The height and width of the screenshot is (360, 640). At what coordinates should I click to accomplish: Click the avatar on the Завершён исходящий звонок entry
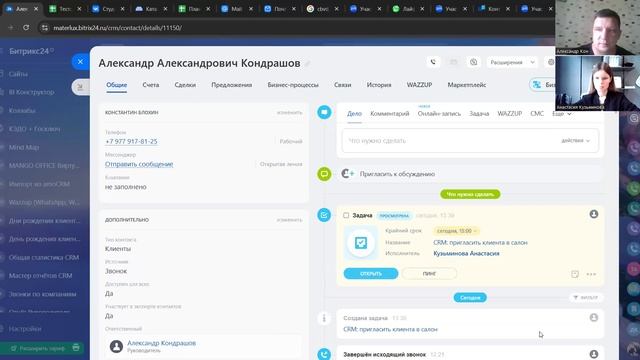point(593,354)
